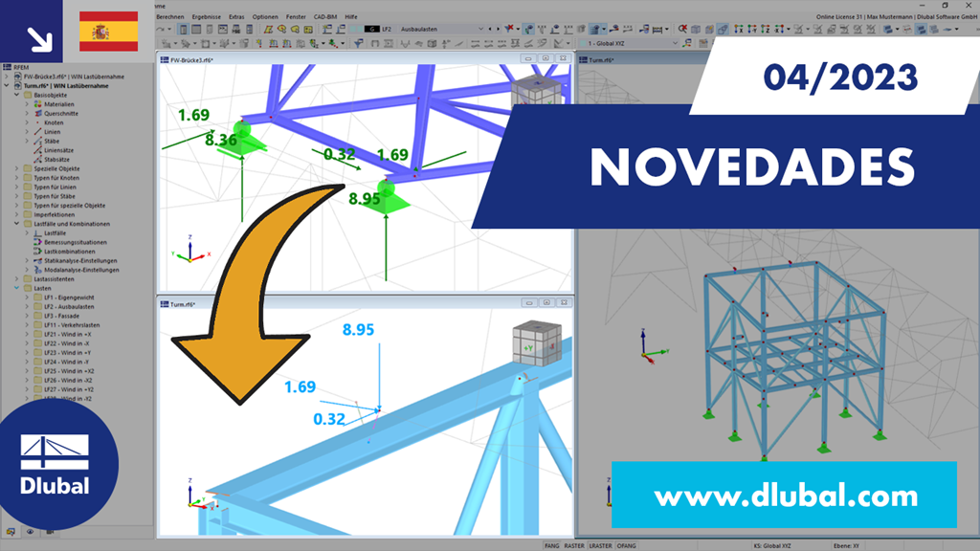Click the eye display tab in navigator bottom
The height and width of the screenshot is (551, 980).
(x=30, y=532)
